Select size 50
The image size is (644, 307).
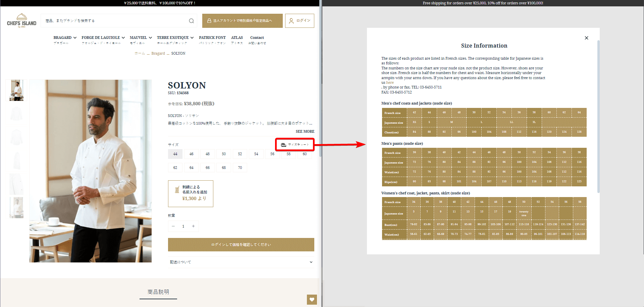(x=224, y=154)
